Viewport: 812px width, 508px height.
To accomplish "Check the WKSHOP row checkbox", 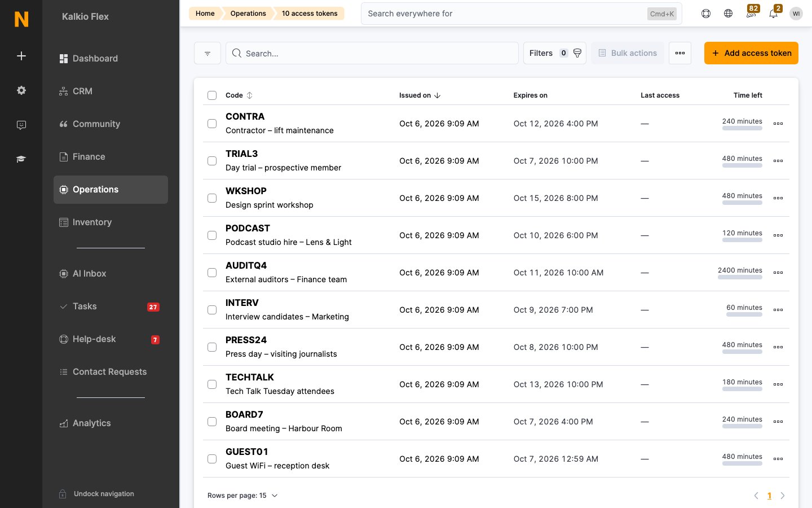I will tap(212, 198).
